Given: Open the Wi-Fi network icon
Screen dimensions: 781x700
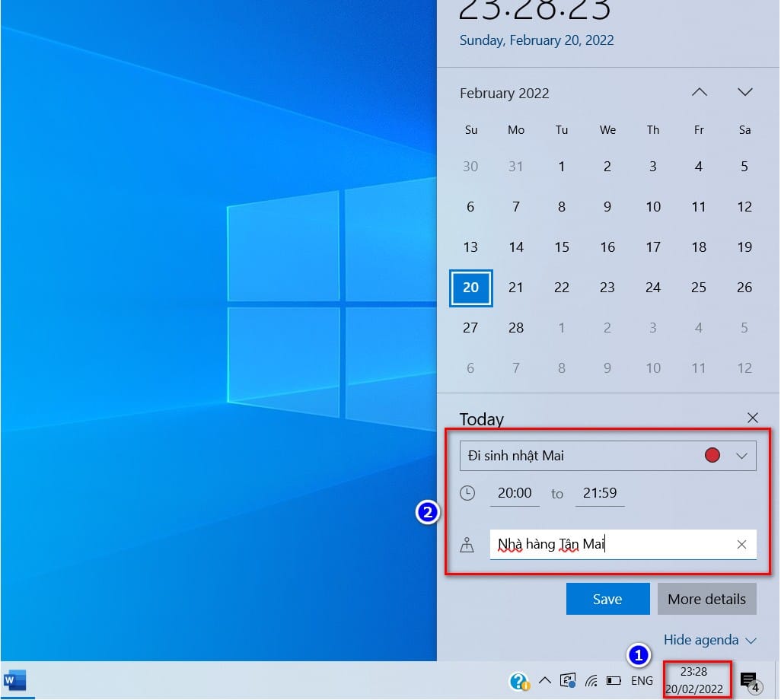Looking at the screenshot, I should (x=591, y=680).
